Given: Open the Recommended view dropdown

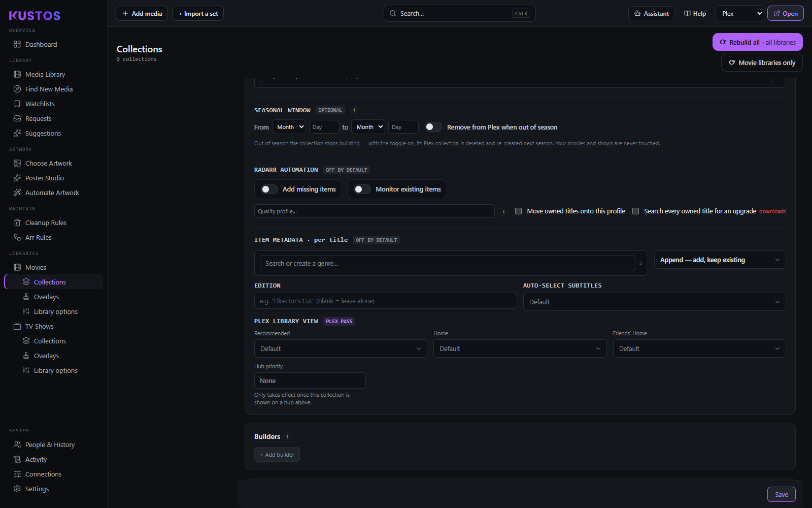Looking at the screenshot, I should coord(341,348).
